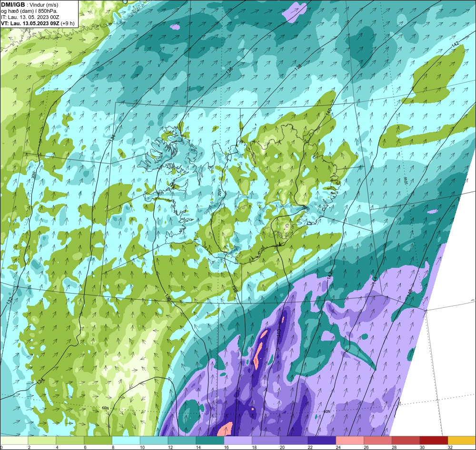Click the 0–2 m/s pale cream legend swatch

point(14,440)
